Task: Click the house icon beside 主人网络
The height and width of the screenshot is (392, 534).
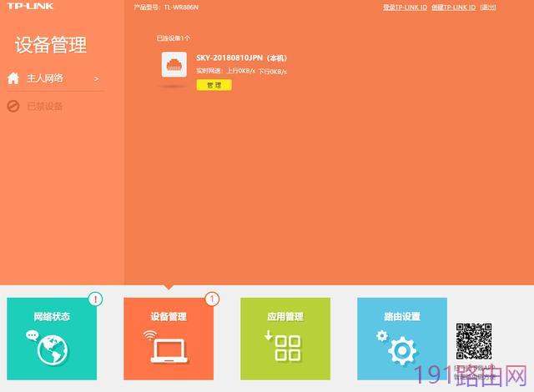Action: tap(13, 78)
